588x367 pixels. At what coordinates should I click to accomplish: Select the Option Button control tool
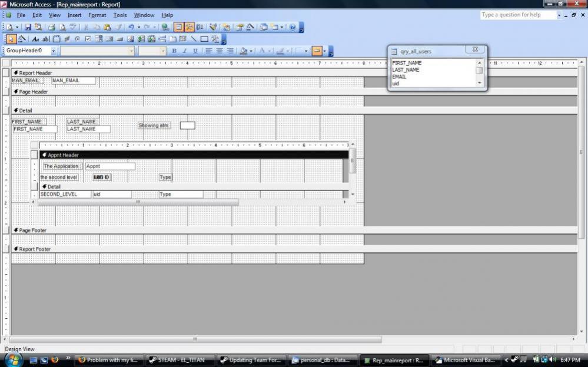coord(78,39)
